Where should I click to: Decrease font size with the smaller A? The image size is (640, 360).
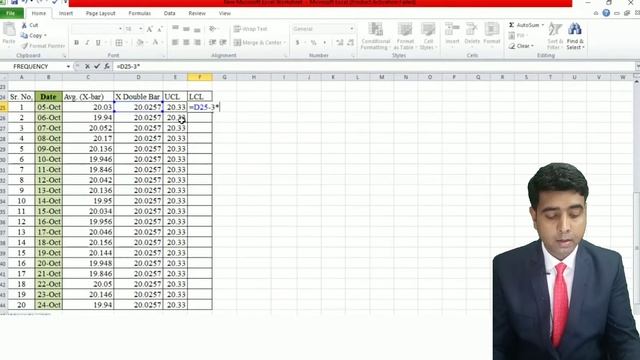click(160, 29)
